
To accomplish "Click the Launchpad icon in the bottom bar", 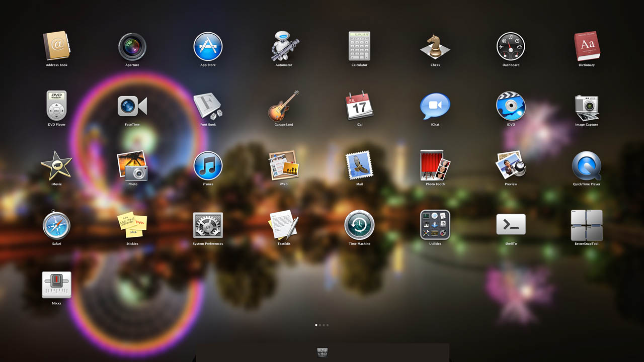I will click(x=323, y=352).
